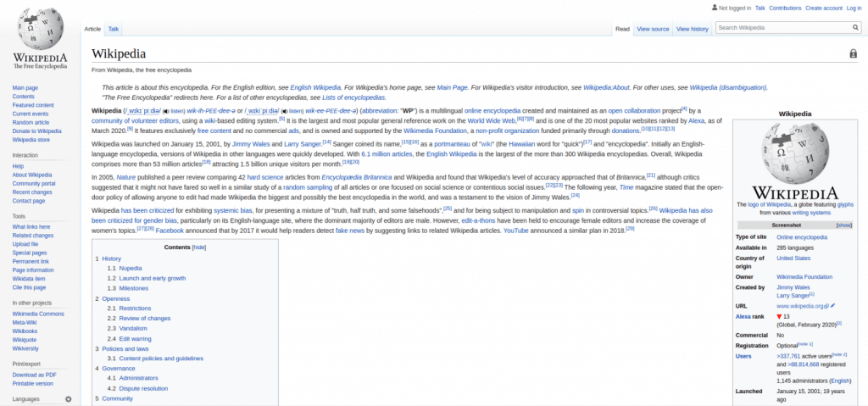868x406 pixels.
Task: Click the Wikiquote project link
Action: coord(25,340)
